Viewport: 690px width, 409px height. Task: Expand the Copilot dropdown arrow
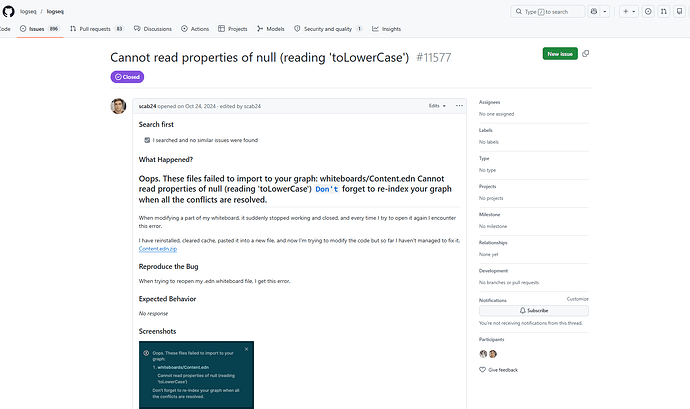[x=605, y=11]
